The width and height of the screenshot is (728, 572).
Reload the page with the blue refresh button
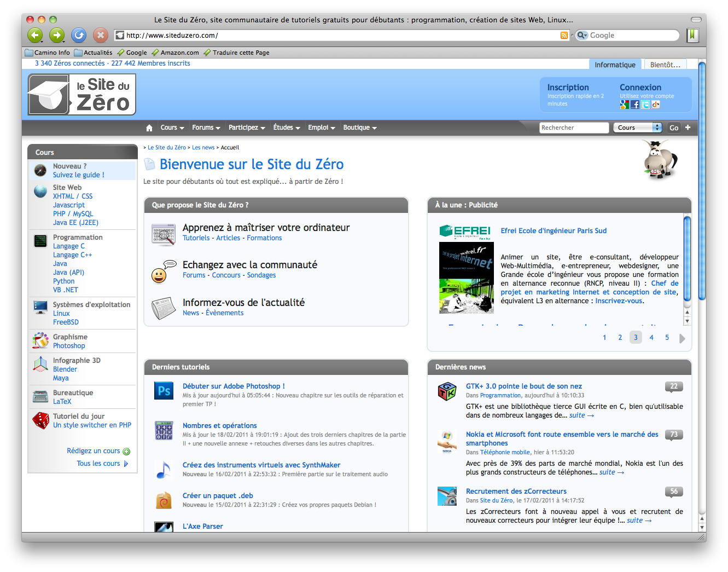(x=79, y=36)
